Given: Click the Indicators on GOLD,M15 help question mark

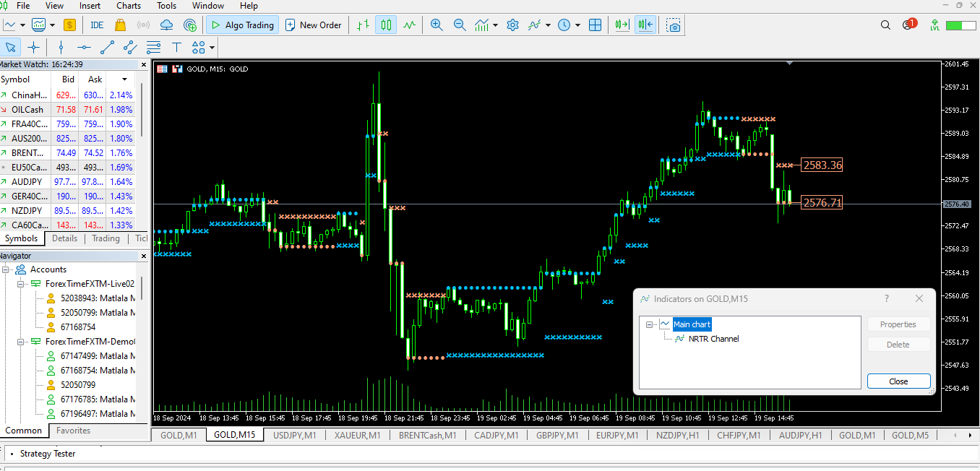Looking at the screenshot, I should pyautogui.click(x=887, y=298).
